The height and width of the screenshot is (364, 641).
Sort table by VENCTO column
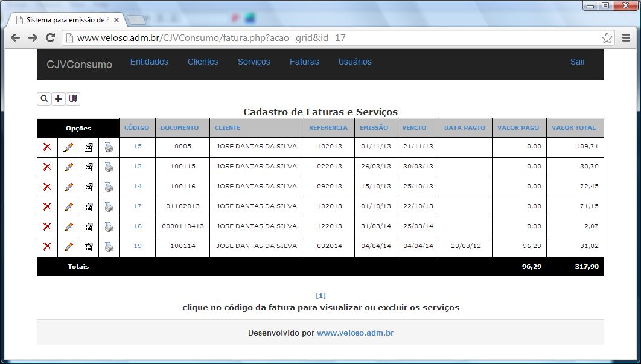click(414, 127)
